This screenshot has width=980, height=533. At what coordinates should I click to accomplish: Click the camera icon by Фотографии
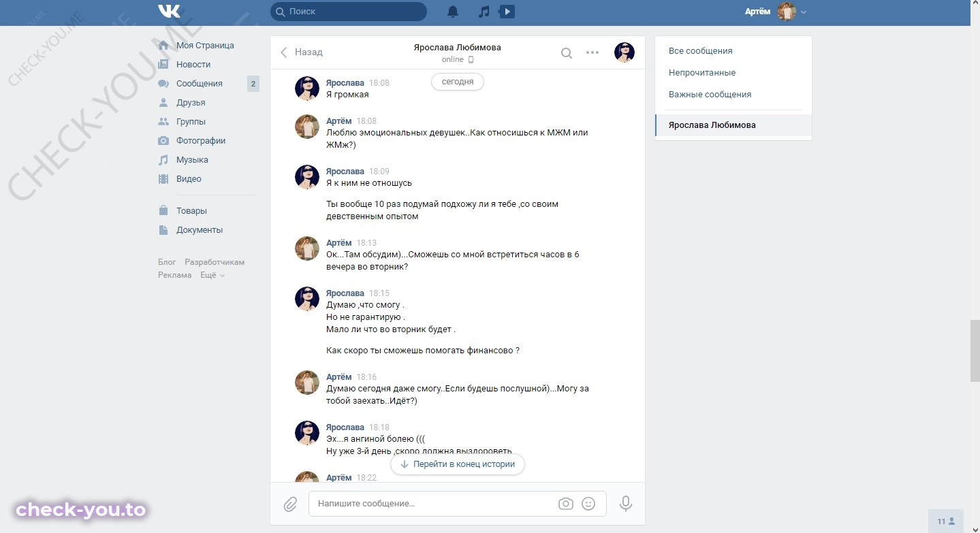click(x=163, y=141)
